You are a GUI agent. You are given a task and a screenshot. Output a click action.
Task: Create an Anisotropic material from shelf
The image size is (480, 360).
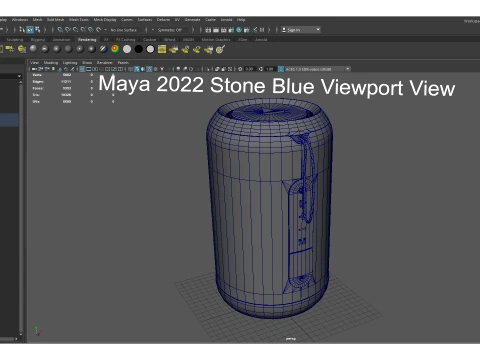(x=45, y=49)
